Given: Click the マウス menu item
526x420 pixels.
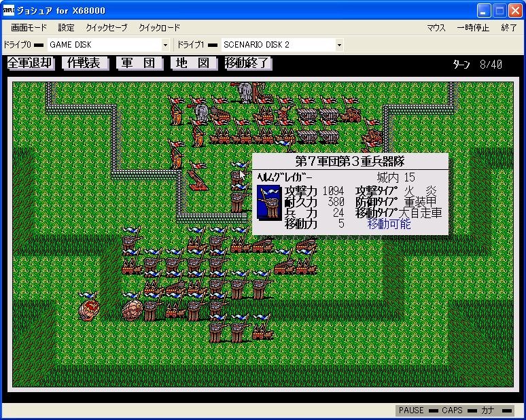Looking at the screenshot, I should click(436, 28).
